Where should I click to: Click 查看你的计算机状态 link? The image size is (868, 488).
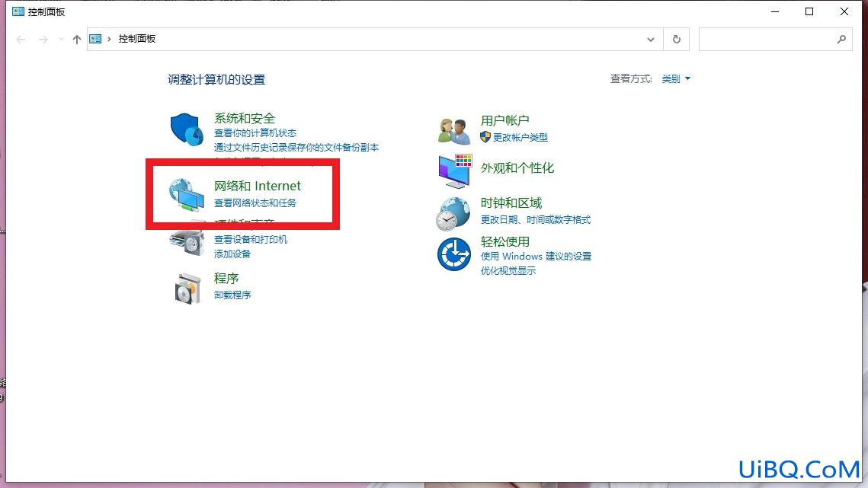tap(255, 132)
